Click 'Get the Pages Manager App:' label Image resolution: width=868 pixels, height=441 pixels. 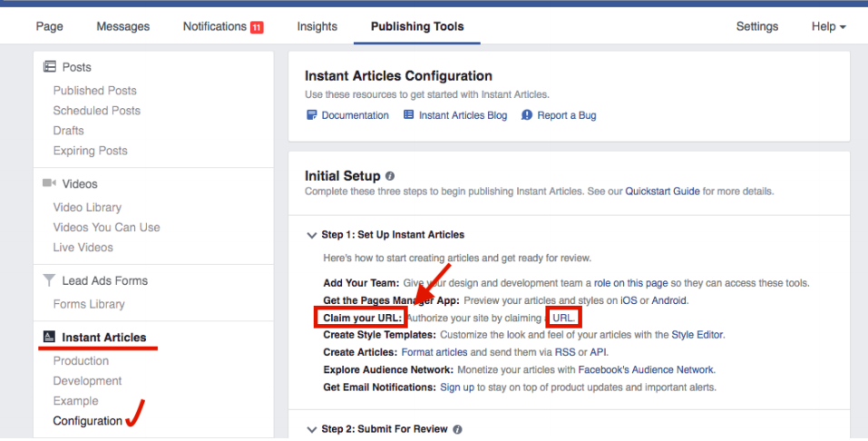(x=392, y=300)
